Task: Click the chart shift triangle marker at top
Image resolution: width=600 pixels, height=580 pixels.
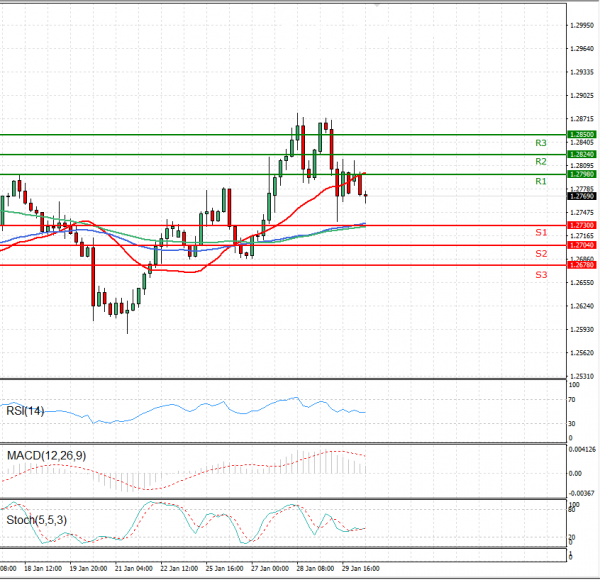Action: [376, 5]
